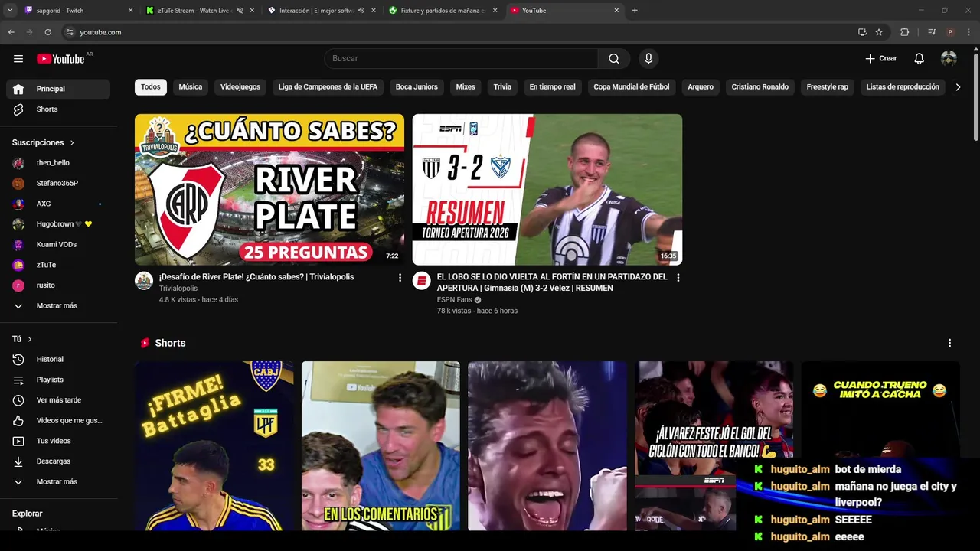Close the sapgorid Twitch tab
The height and width of the screenshot is (551, 980).
tap(130, 11)
